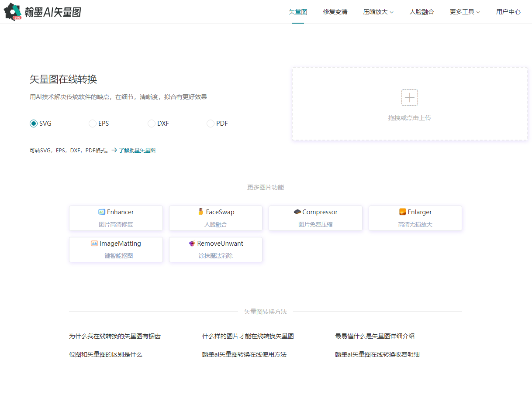
Task: Choose the PDF output format
Action: pyautogui.click(x=211, y=124)
